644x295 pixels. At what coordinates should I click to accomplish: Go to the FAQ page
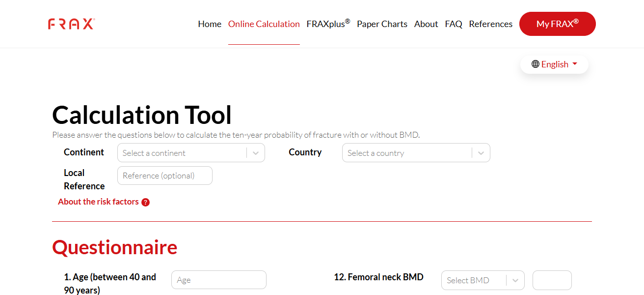[454, 24]
